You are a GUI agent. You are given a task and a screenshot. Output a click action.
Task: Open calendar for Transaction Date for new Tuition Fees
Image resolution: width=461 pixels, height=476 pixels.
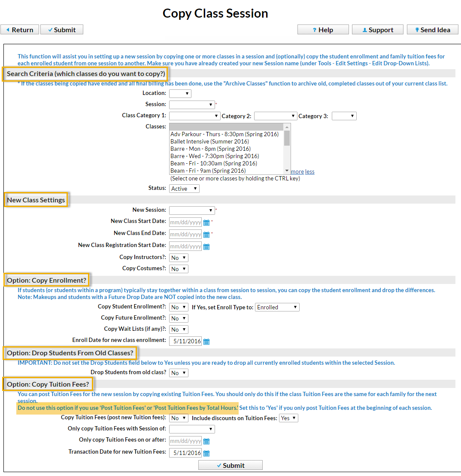tap(206, 453)
